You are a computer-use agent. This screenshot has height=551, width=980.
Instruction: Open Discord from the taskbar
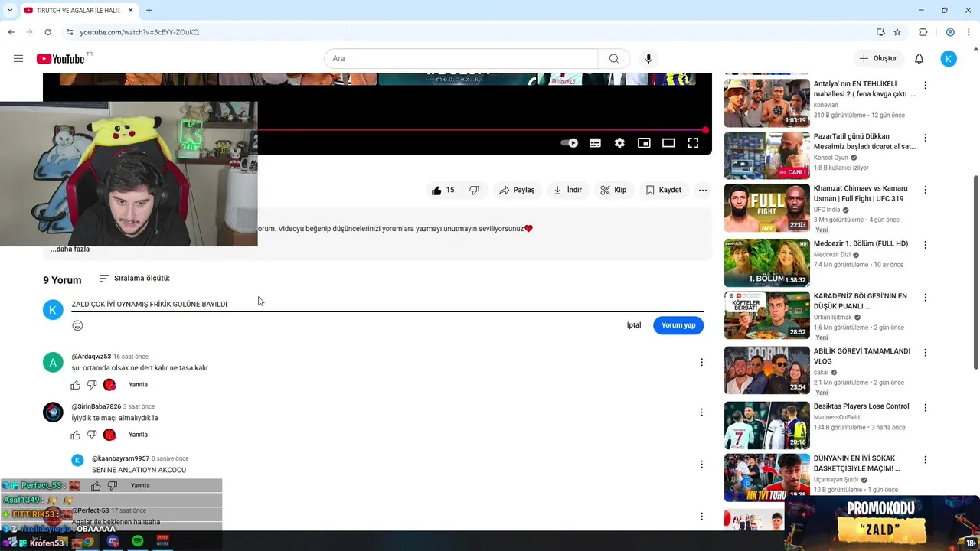113,541
